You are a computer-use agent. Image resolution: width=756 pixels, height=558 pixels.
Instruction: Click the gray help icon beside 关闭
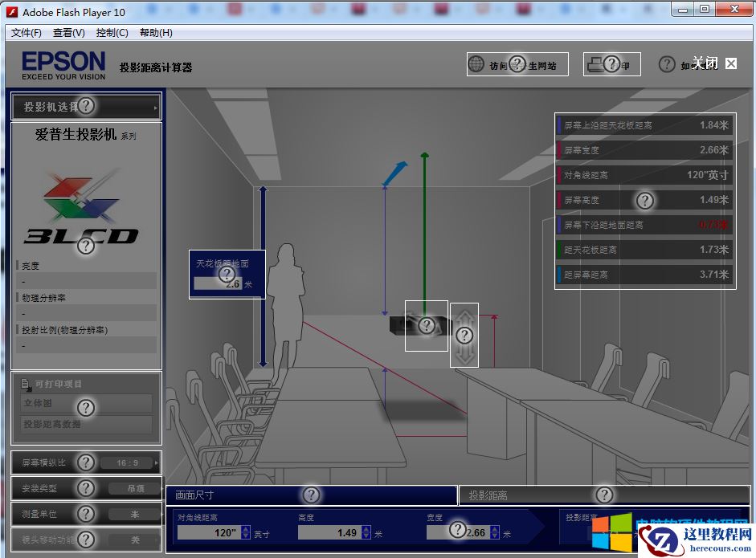coord(667,64)
